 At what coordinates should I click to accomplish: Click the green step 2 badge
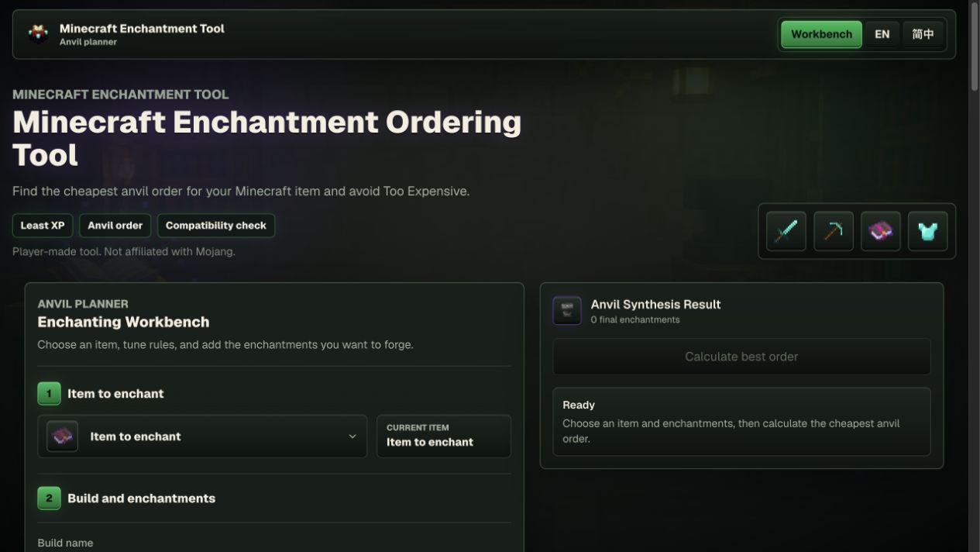(49, 498)
